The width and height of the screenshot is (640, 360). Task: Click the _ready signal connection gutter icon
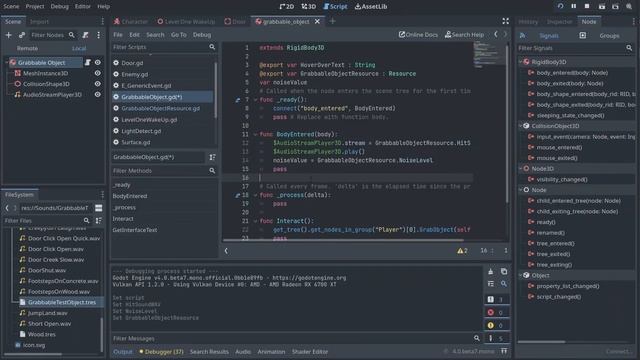[238, 100]
